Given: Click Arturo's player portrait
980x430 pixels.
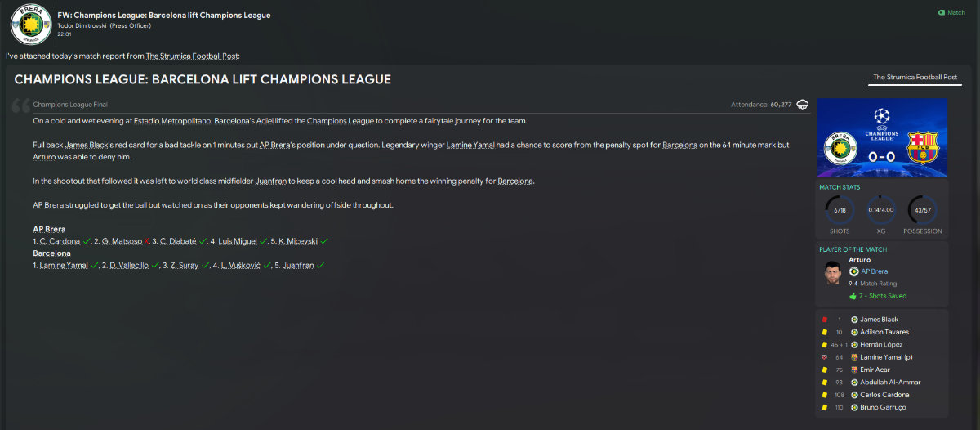Looking at the screenshot, I should pyautogui.click(x=833, y=276).
